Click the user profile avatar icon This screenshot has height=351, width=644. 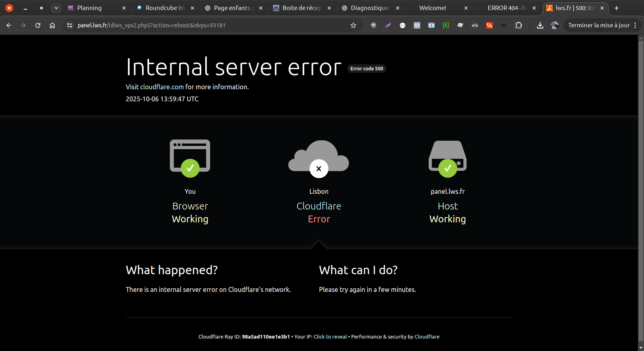pyautogui.click(x=554, y=25)
